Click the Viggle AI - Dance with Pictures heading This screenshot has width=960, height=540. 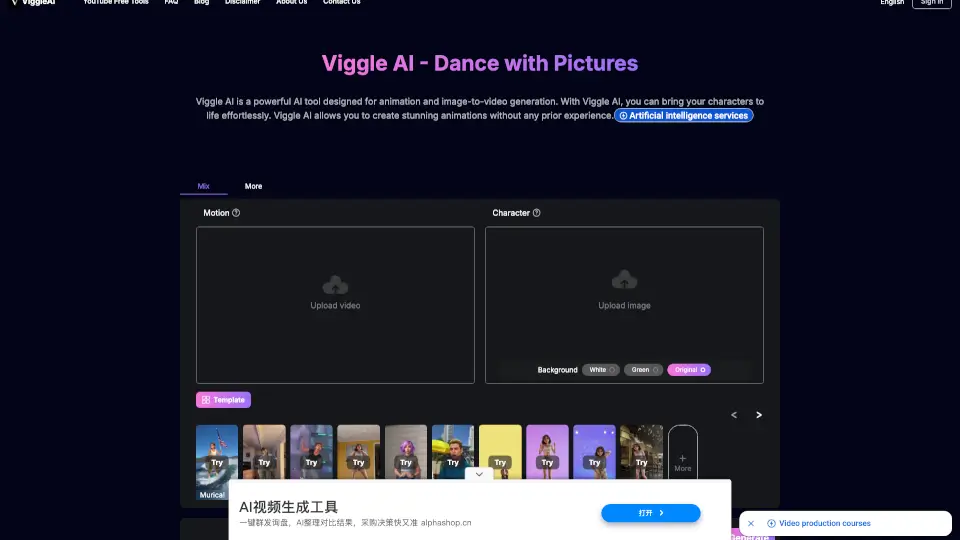[x=479, y=63]
